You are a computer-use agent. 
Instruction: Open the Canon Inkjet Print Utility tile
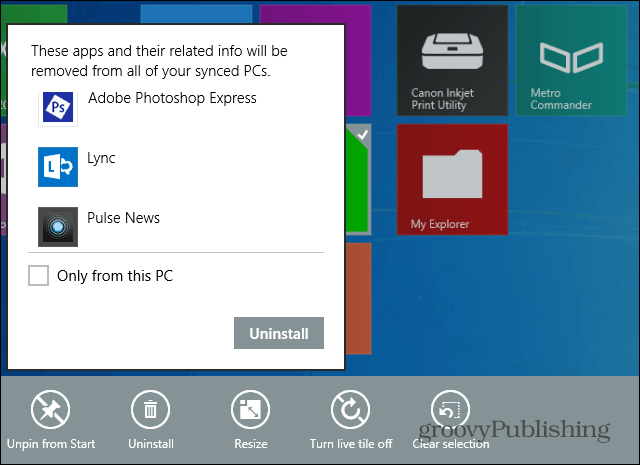pos(452,60)
